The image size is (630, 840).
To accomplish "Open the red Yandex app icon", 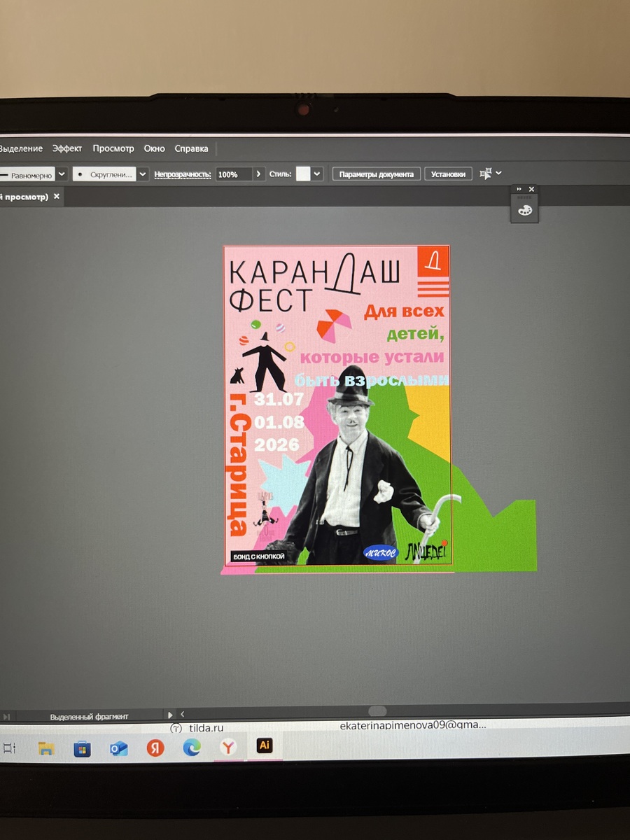I will [155, 748].
